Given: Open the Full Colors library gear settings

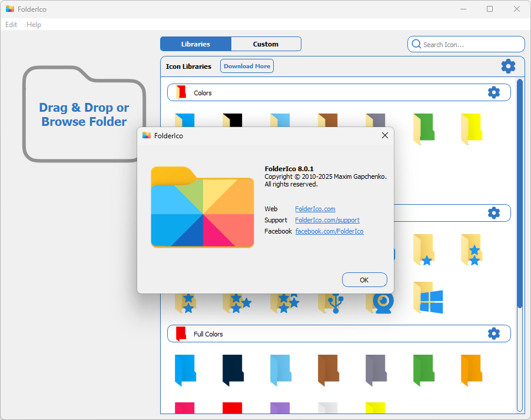Looking at the screenshot, I should click(494, 334).
